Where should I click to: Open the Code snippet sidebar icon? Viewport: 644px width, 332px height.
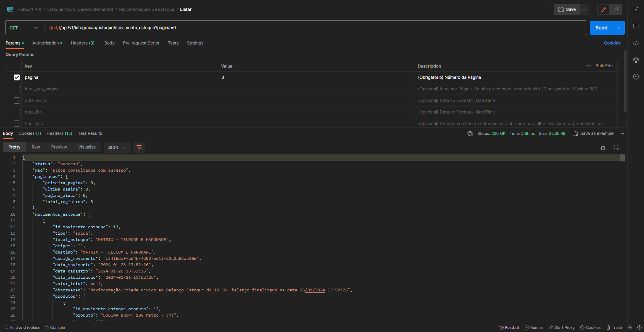[636, 43]
